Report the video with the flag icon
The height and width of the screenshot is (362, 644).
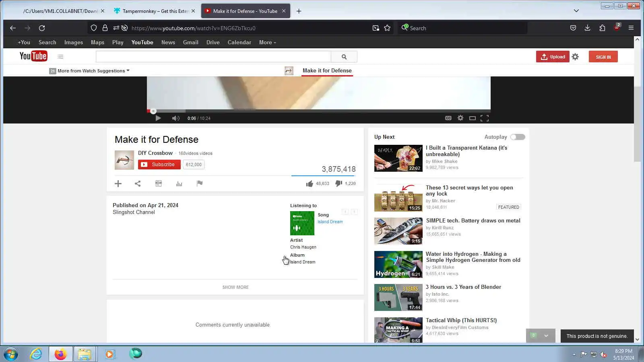pyautogui.click(x=200, y=183)
